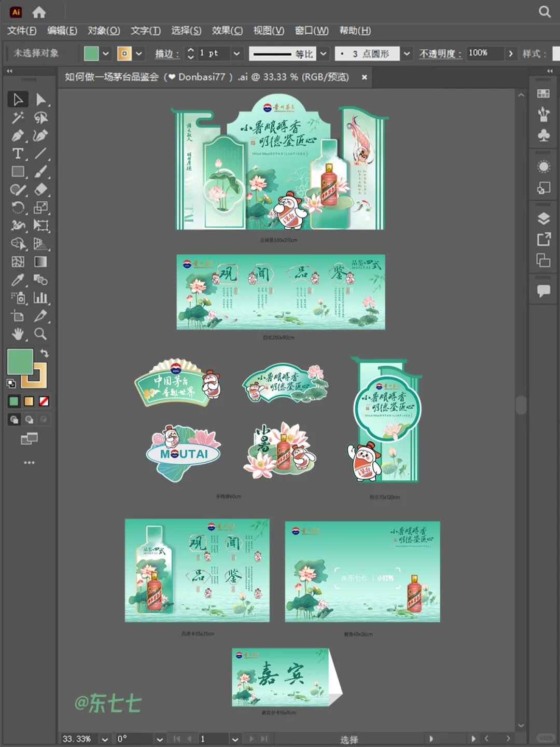Reset to default fill and stroke
Screen dimensions: 560x747
point(11,384)
